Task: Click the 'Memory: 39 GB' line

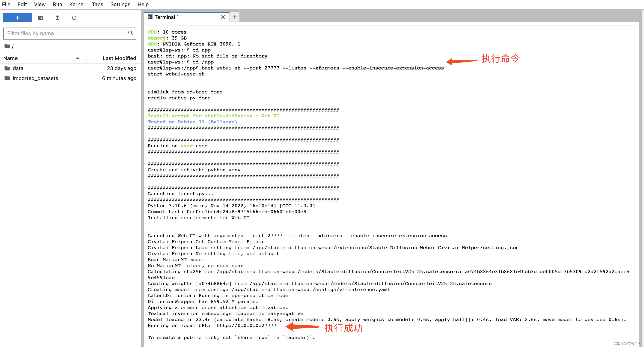Action: (x=167, y=38)
